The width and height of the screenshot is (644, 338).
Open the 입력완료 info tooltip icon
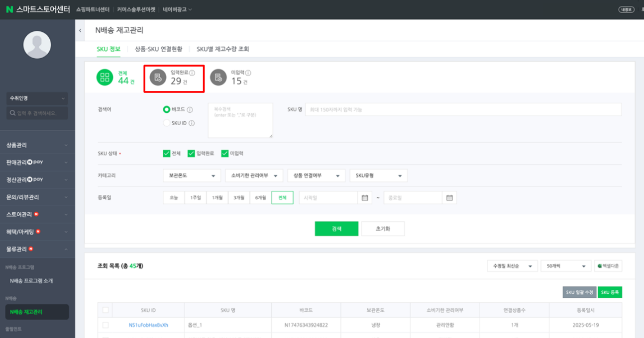tap(192, 73)
